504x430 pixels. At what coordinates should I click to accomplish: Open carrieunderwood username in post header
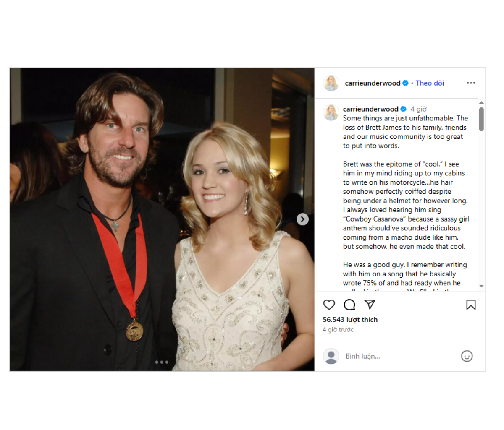(373, 83)
